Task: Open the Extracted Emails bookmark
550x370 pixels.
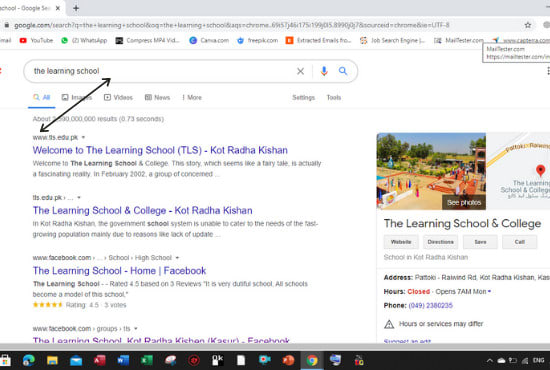Action: point(318,40)
